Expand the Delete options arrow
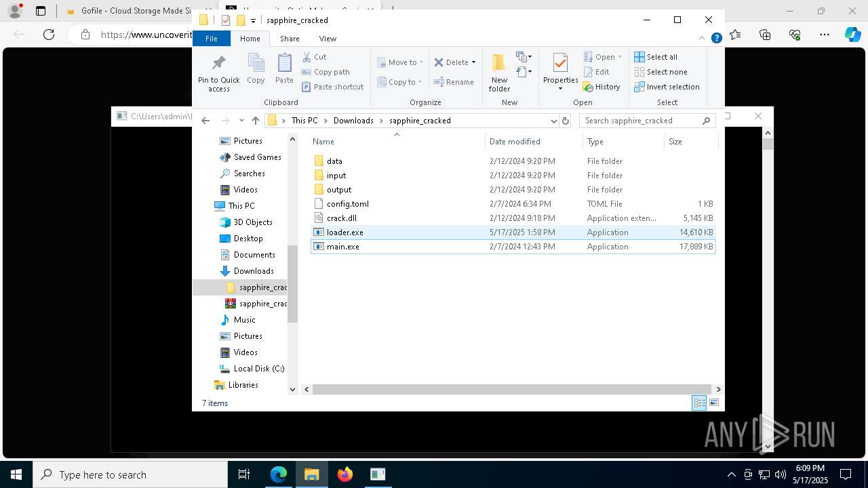 pos(473,62)
